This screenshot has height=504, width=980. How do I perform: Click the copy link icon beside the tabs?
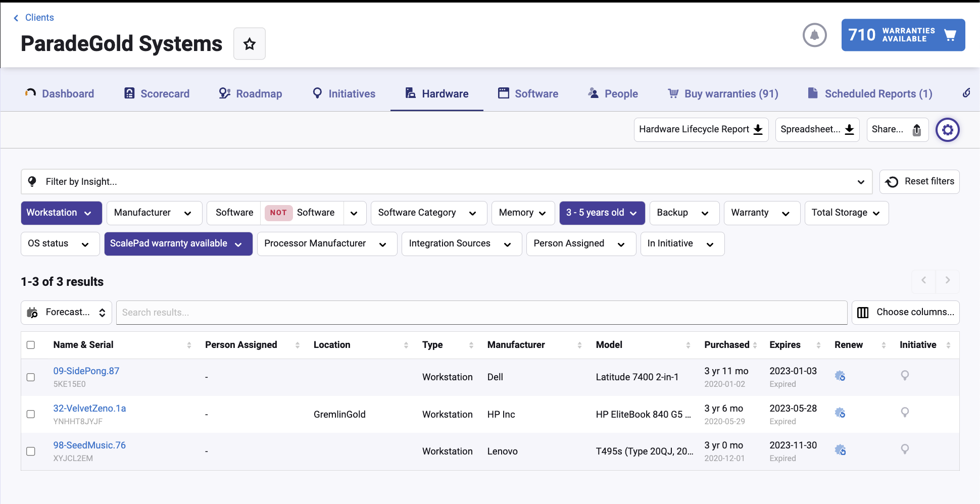point(967,93)
